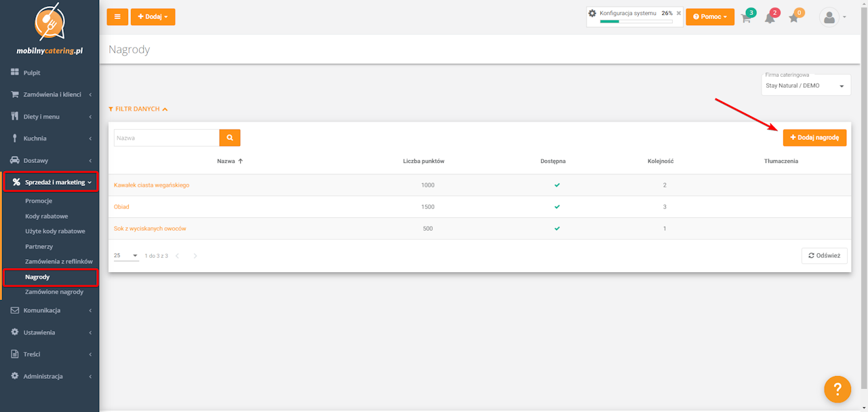Close the Konfiguracja systemu progress box
The height and width of the screenshot is (412, 868).
click(679, 13)
